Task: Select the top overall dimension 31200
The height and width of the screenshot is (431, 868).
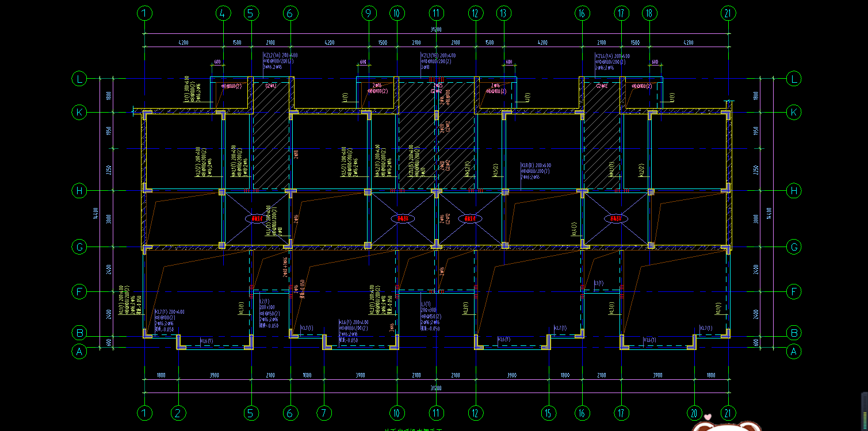Action: pos(436,29)
